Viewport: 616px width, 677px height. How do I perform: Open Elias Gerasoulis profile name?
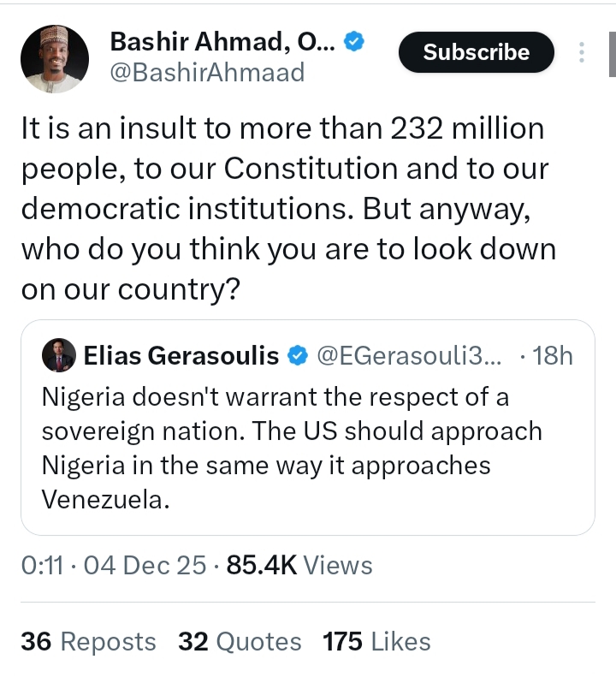[x=181, y=356]
